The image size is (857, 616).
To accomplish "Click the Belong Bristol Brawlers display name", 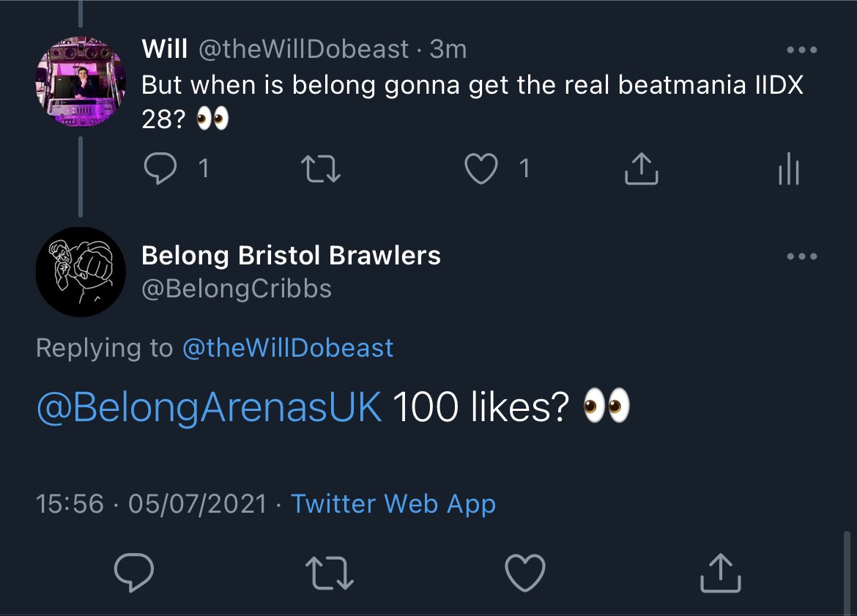I will coord(291,256).
